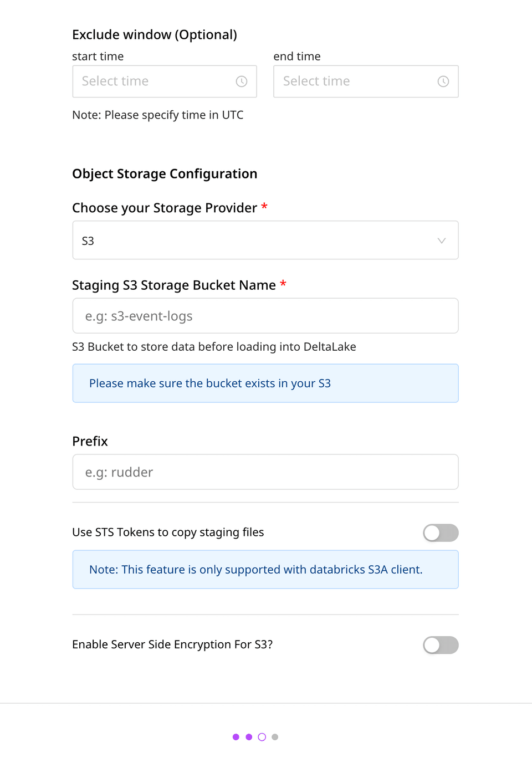Open the Storage Provider dropdown showing S3
This screenshot has width=532, height=768.
(x=265, y=240)
